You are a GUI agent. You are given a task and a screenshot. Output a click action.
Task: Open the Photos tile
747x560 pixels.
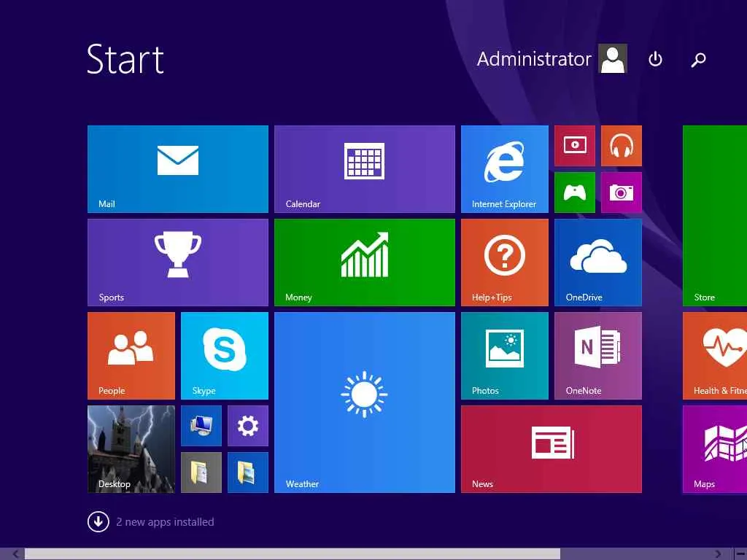point(505,356)
